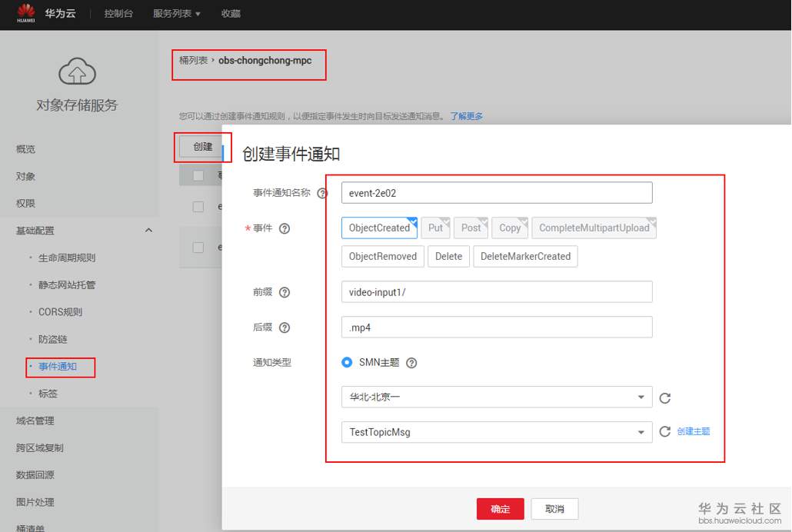792x532 pixels.
Task: Click the 取消 button
Action: (x=555, y=508)
